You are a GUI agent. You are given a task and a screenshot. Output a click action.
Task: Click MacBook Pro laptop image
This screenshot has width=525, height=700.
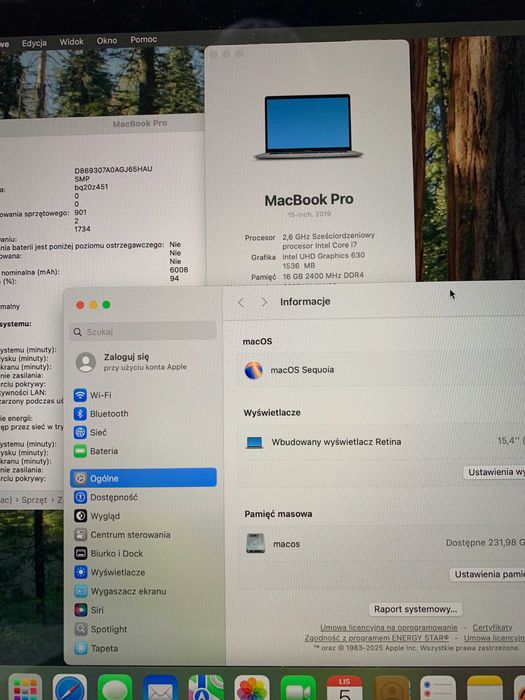308,126
